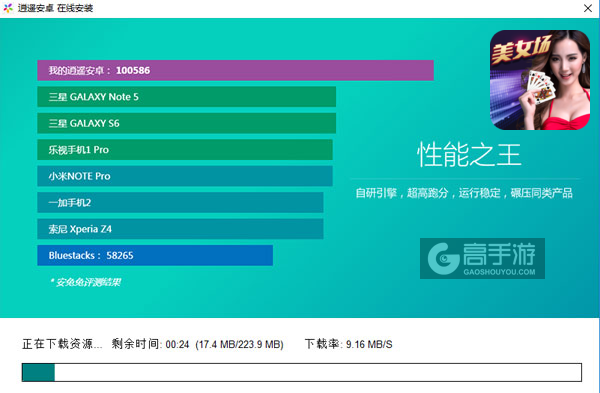This screenshot has width=600, height=393.
Task: Click the 逍遥安卓 app logo in title bar
Action: coord(8,8)
